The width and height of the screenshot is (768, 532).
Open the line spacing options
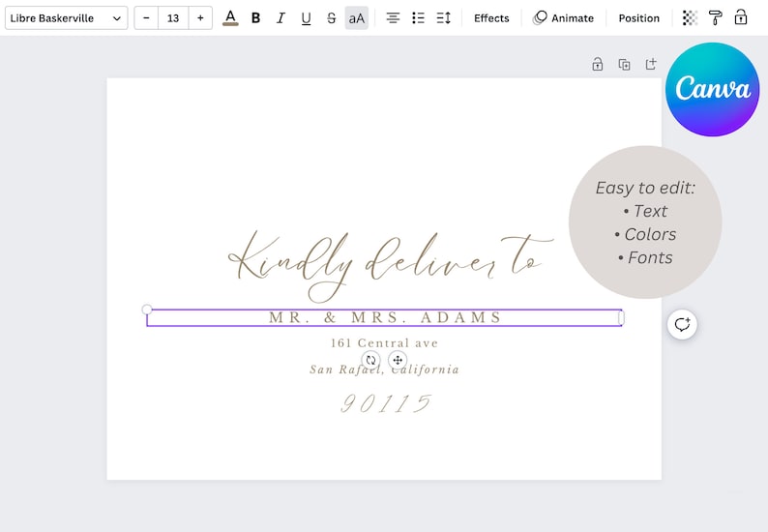[444, 18]
